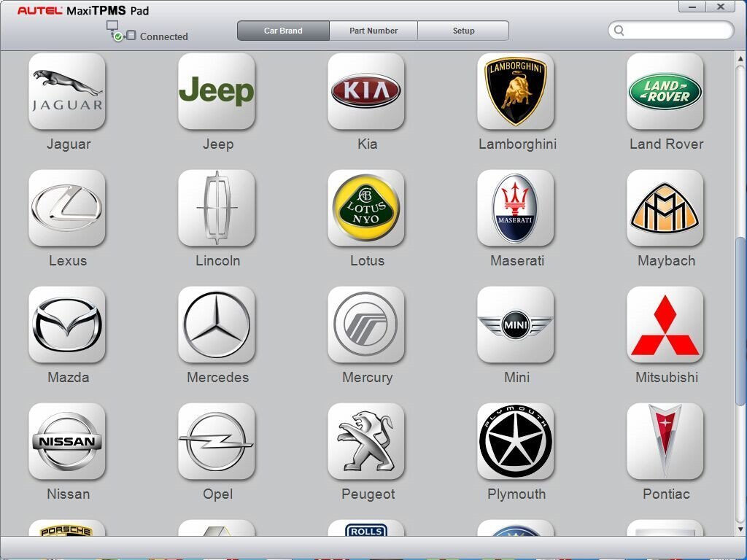Click the Maserati name label
Viewport: 747px width, 560px height.
click(x=517, y=260)
